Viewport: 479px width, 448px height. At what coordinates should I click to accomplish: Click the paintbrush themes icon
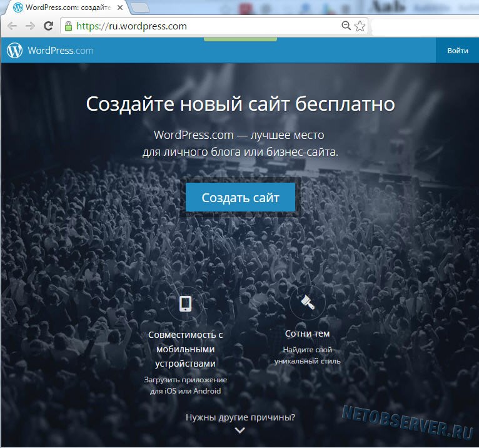point(308,302)
